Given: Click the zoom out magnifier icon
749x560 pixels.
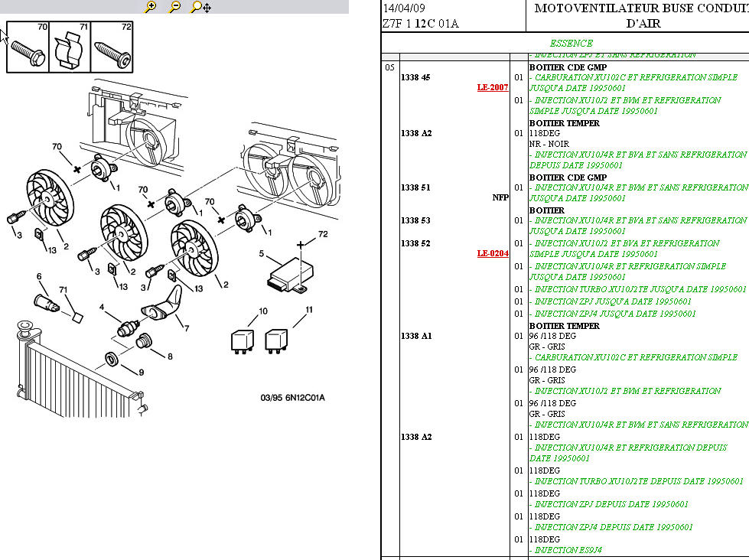Looking at the screenshot, I should point(175,7).
